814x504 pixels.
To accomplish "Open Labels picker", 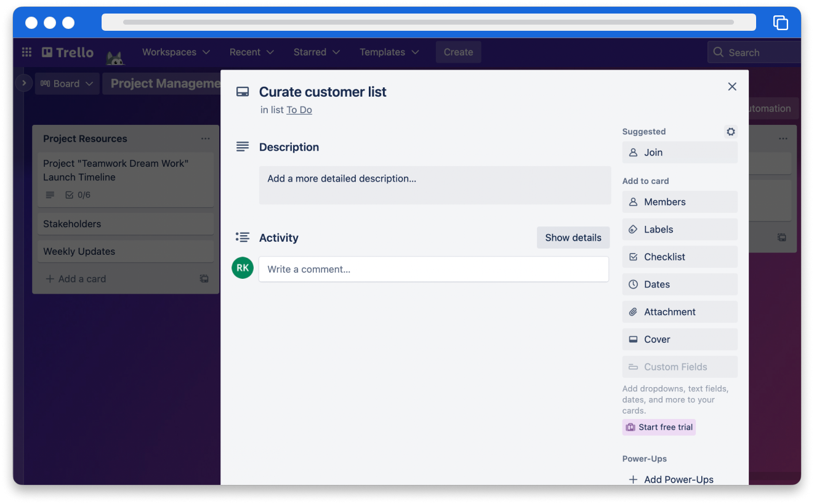I will (x=680, y=230).
